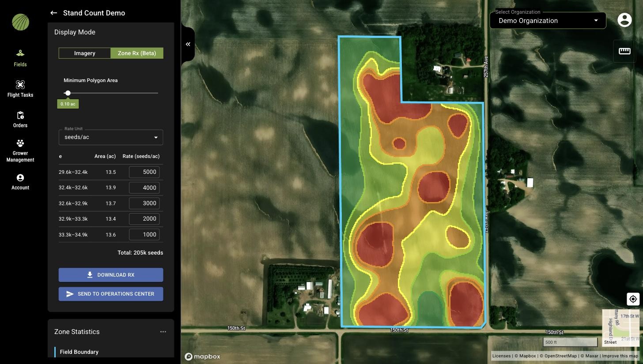Edit the rate field showing 4000

tap(144, 188)
